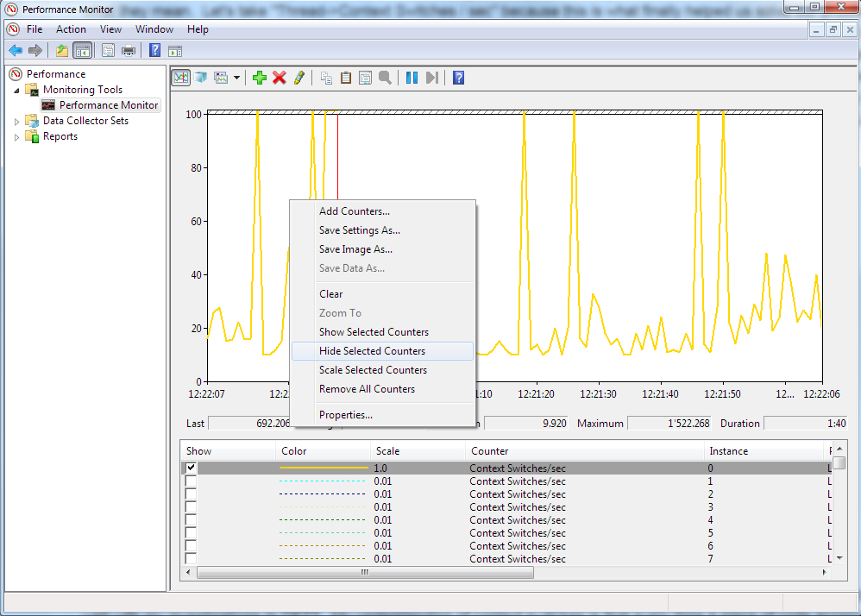Screen dimensions: 861x616
Task: Open the Help menu
Action: [x=198, y=29]
